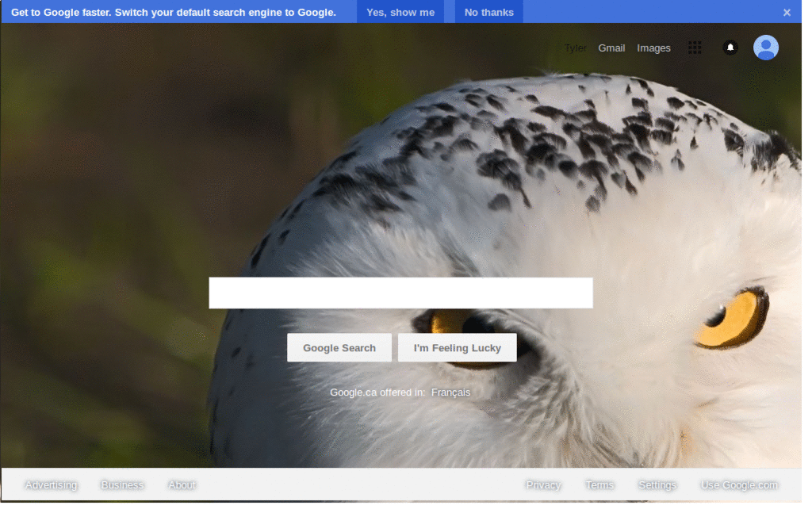Click the notifications bell icon
Viewport: 812px width, 513px height.
[730, 48]
